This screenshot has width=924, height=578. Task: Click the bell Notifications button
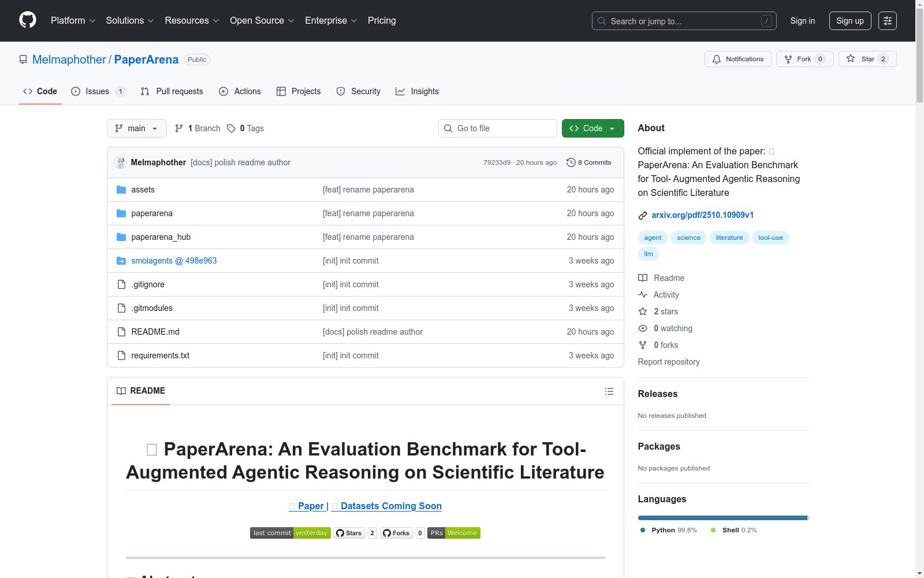[737, 59]
